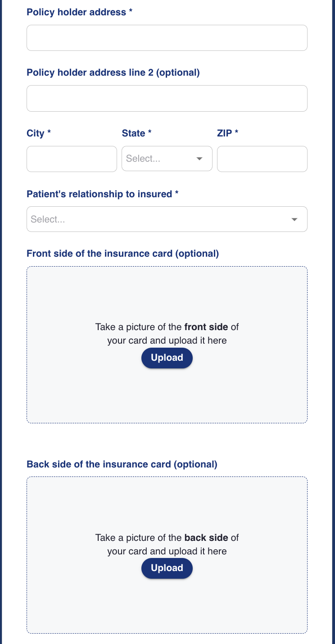Select the ZIP code input field
Screen dimensions: 335x644
click(262, 159)
